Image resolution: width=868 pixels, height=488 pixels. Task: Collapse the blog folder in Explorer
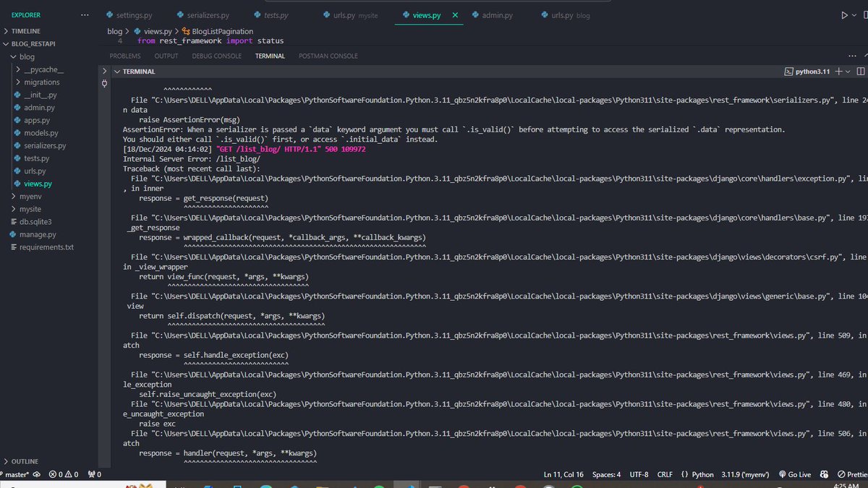click(x=26, y=56)
